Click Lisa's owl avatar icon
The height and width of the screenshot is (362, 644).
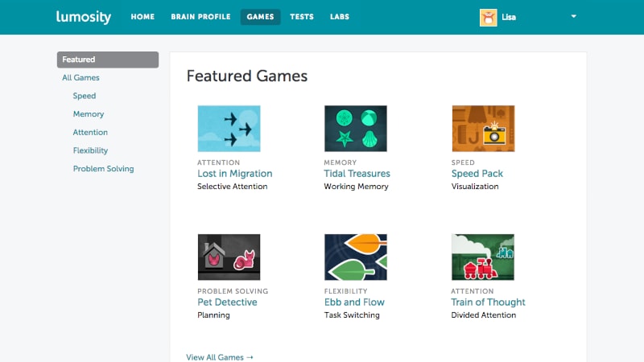(489, 18)
